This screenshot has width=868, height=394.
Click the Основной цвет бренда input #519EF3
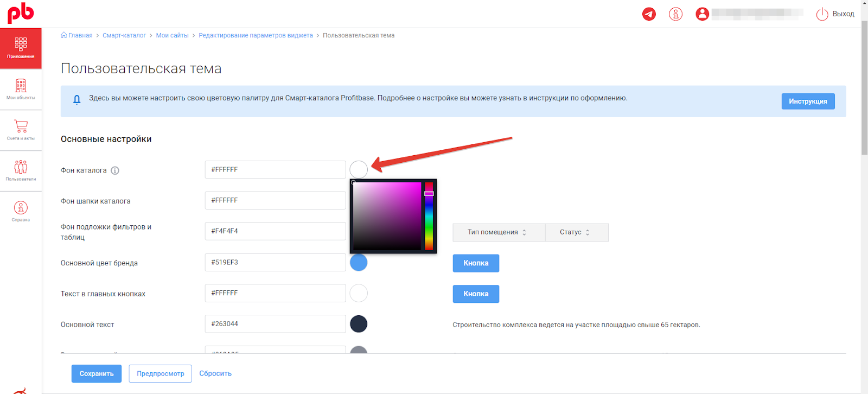pos(275,262)
